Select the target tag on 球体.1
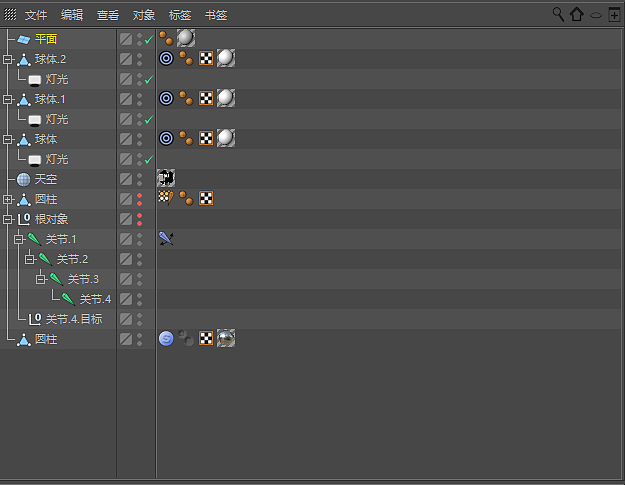 (166, 98)
